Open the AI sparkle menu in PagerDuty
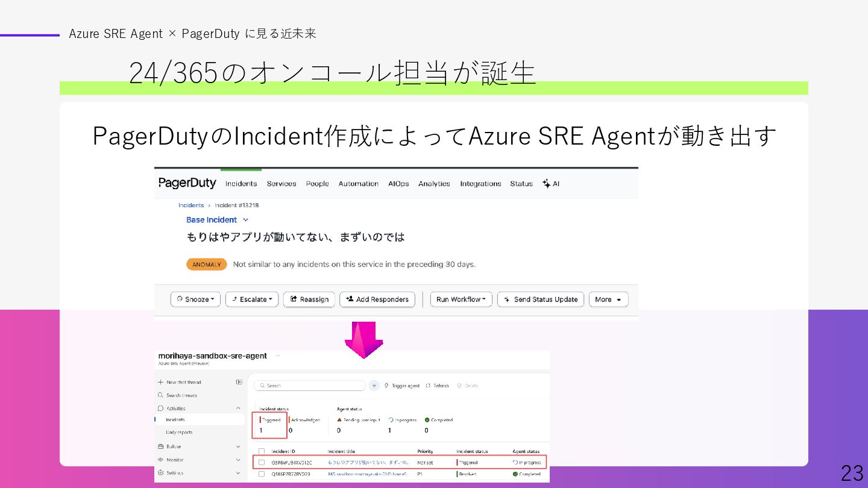The image size is (868, 488). click(551, 184)
